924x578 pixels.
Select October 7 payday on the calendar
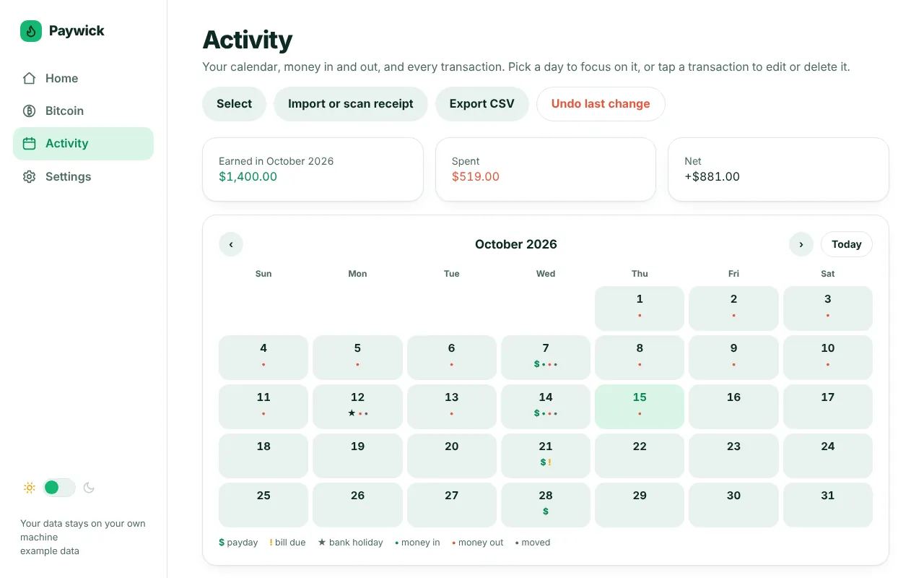(x=546, y=358)
